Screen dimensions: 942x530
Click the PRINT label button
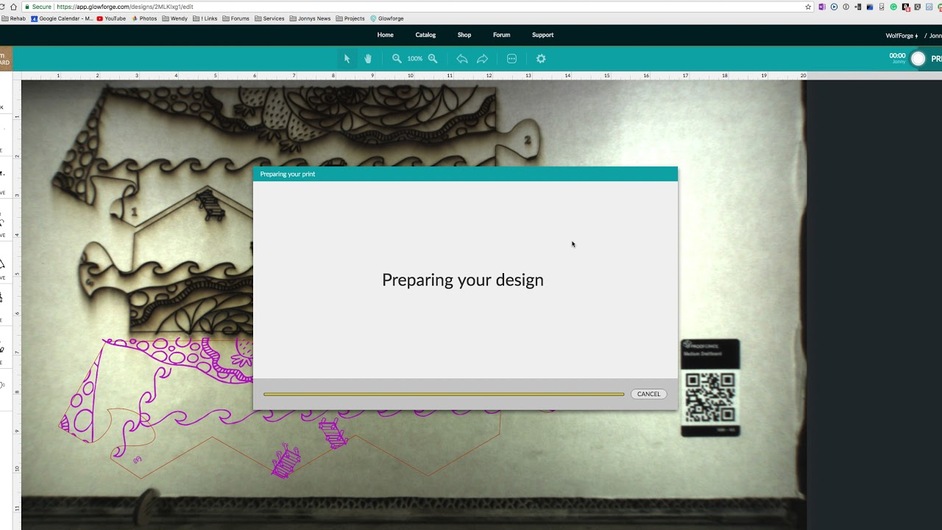[936, 59]
